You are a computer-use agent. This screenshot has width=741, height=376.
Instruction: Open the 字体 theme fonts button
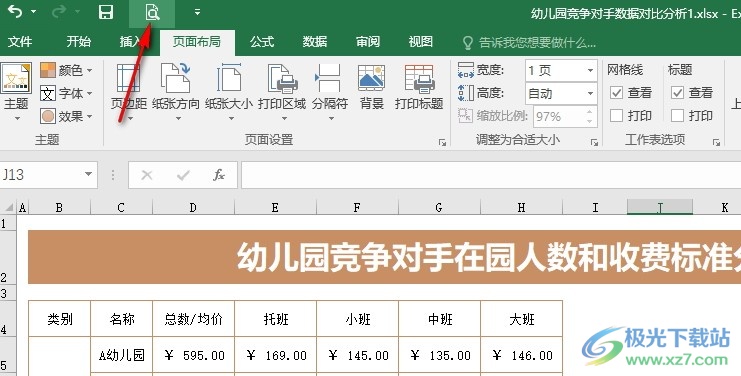pyautogui.click(x=66, y=94)
